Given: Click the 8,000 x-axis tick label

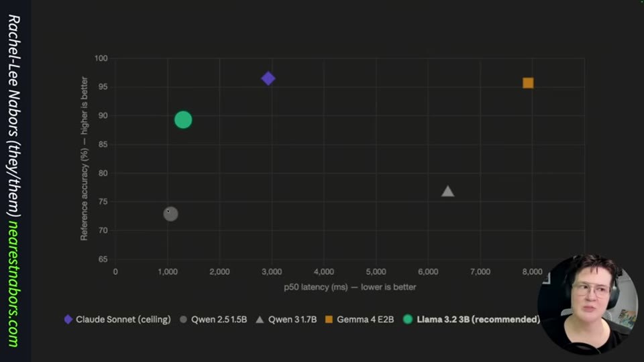Looking at the screenshot, I should click(532, 271).
